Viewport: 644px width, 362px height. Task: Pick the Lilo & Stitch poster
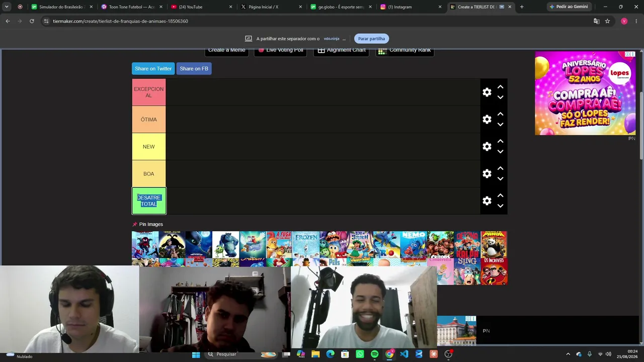[x=360, y=244]
